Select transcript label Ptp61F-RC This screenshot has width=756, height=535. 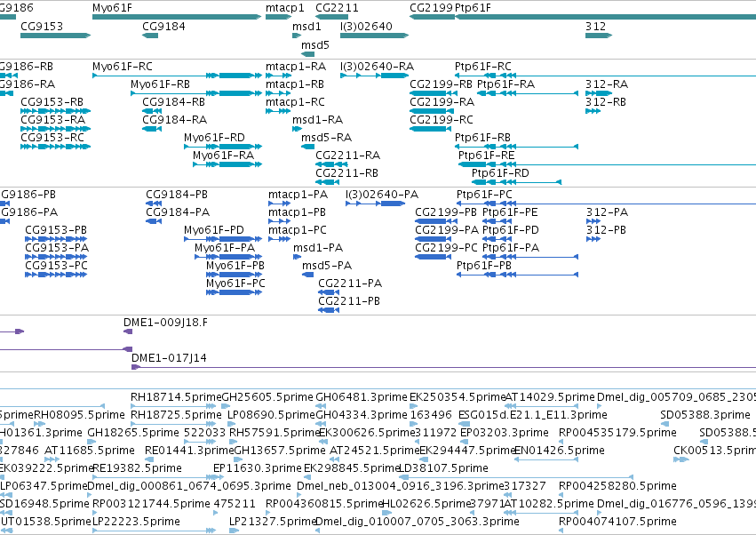tap(483, 66)
